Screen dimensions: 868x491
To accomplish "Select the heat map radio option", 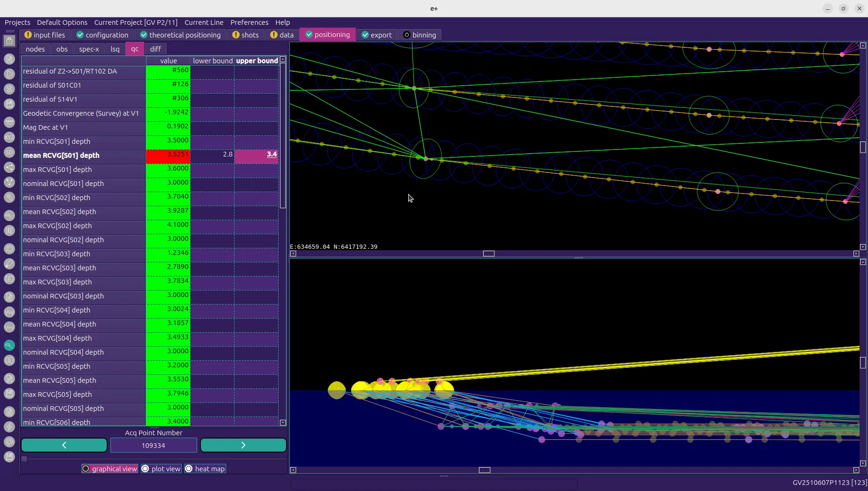I will point(205,469).
